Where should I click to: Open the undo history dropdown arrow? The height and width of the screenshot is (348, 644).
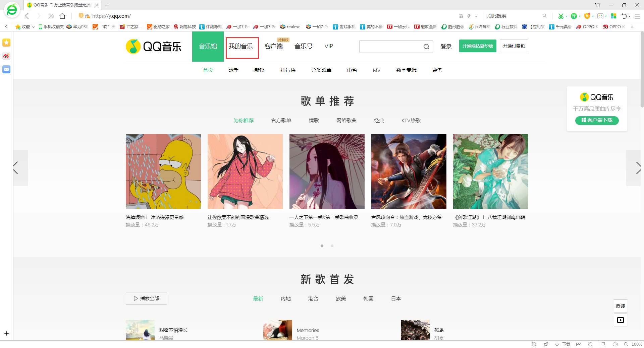(x=629, y=16)
